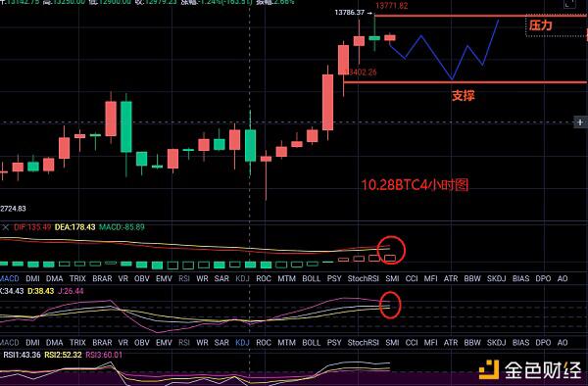Choose SMI in the tab row under the MACD panel
Screen dimensions: 588x386
392,278
